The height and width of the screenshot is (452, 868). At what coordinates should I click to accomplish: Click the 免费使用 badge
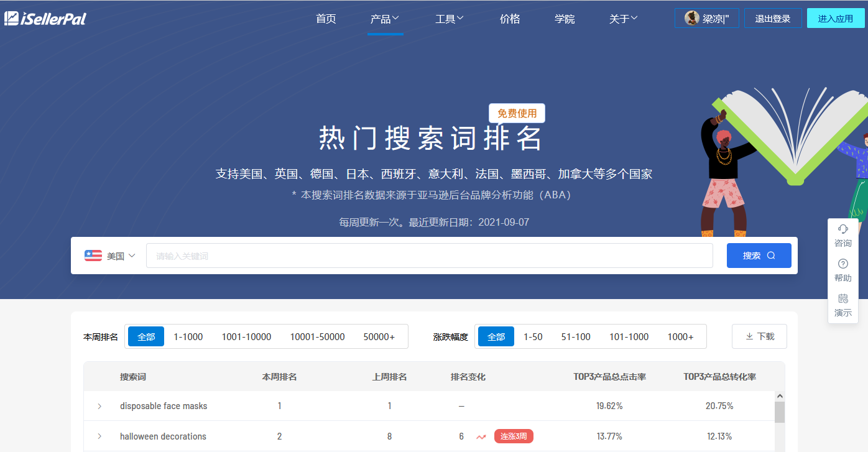[x=517, y=113]
